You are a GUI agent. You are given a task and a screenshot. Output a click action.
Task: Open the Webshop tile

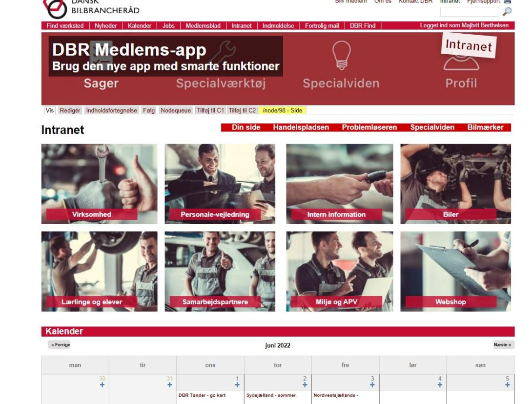click(450, 302)
